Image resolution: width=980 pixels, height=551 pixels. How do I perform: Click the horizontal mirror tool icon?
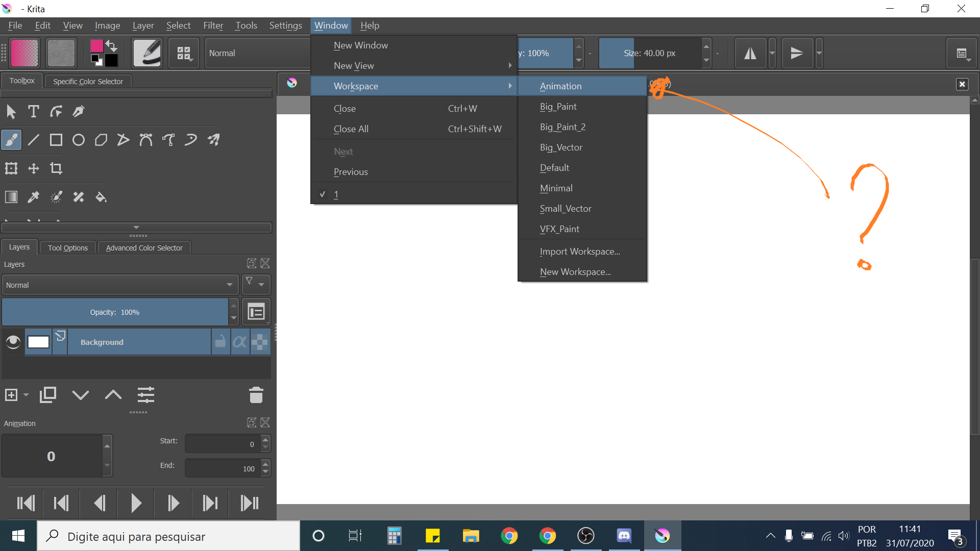coord(750,53)
